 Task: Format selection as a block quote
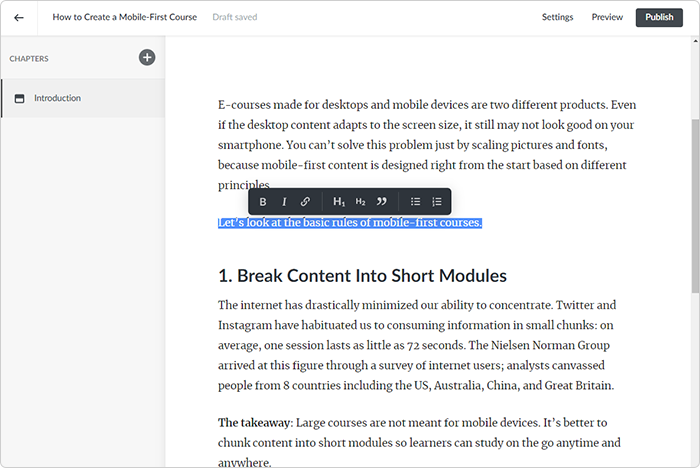[381, 202]
